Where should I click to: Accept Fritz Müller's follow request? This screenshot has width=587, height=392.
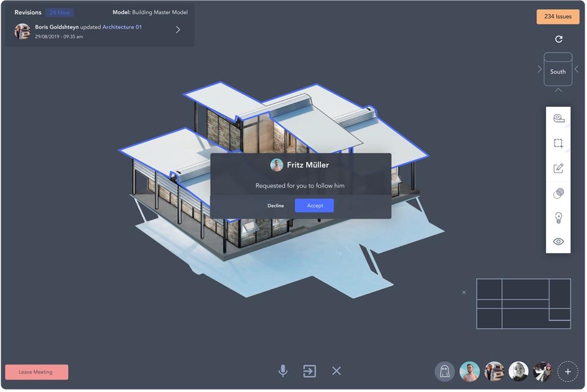(x=314, y=206)
